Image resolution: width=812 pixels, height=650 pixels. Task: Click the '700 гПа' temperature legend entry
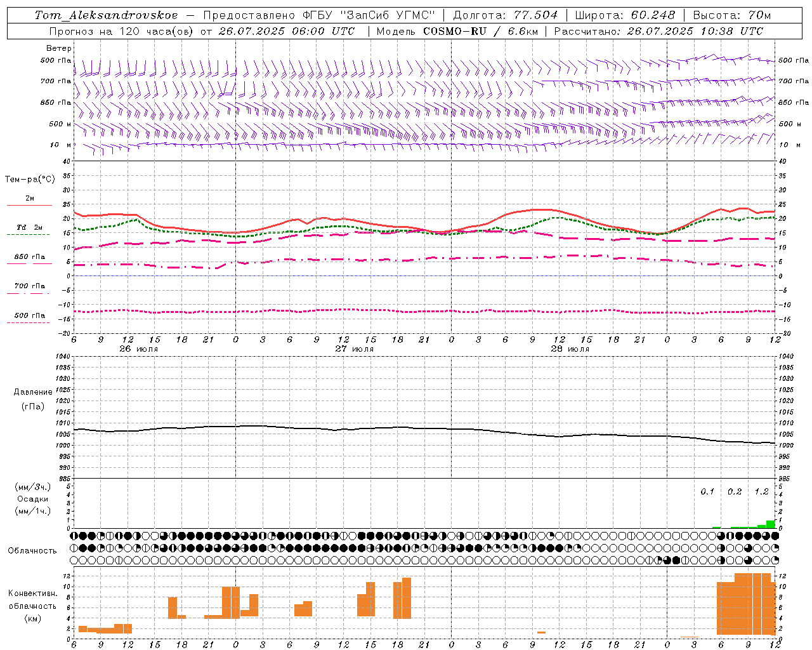[x=29, y=286]
